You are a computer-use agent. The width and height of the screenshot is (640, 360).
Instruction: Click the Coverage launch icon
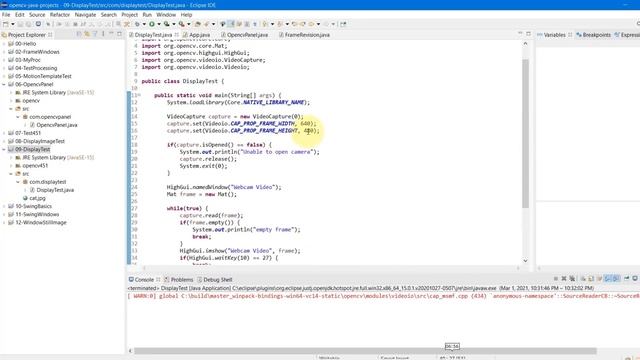[x=167, y=24]
